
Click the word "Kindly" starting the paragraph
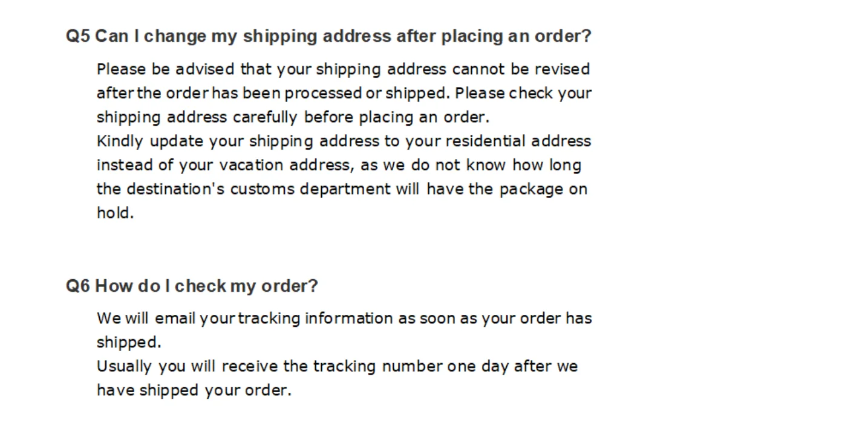pos(120,141)
